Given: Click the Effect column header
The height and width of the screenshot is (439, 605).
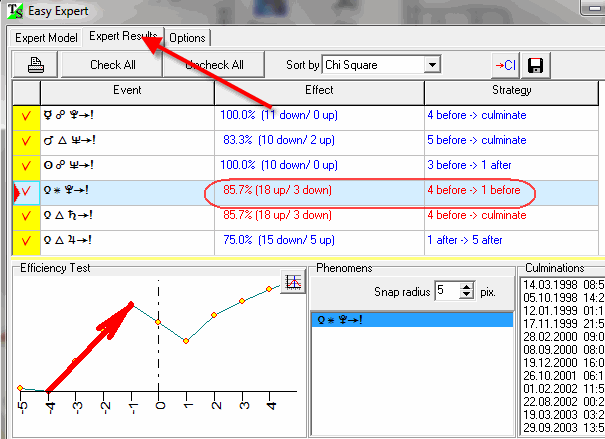Looking at the screenshot, I should (319, 90).
